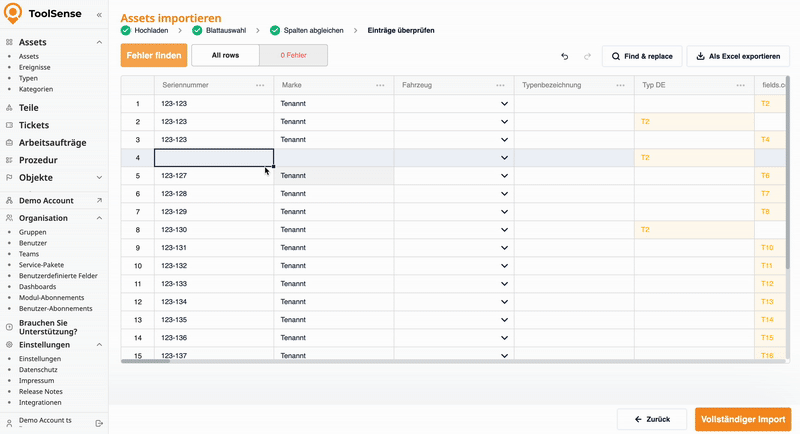Image resolution: width=800 pixels, height=434 pixels.
Task: Open Marke column three-dot menu
Action: click(x=380, y=86)
